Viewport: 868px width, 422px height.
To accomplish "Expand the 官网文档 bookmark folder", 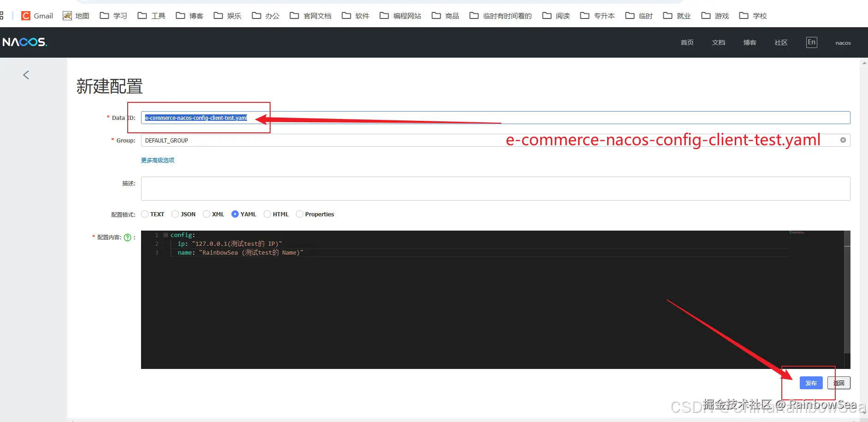I will click(311, 16).
